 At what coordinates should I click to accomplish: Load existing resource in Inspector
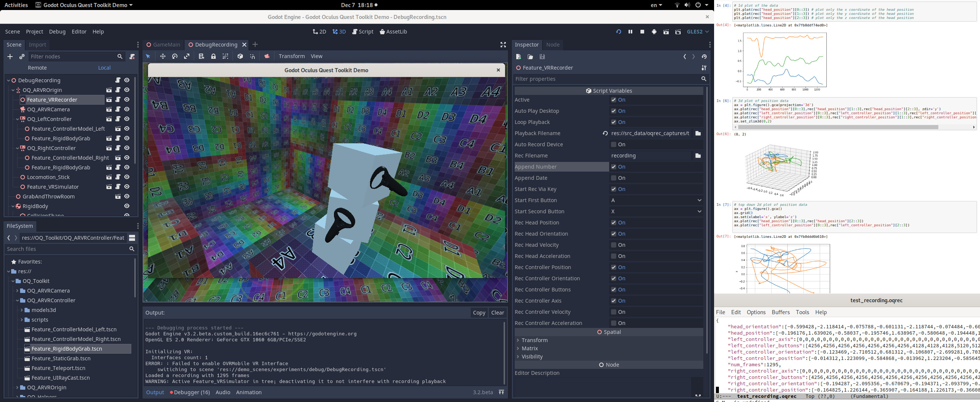tap(530, 57)
